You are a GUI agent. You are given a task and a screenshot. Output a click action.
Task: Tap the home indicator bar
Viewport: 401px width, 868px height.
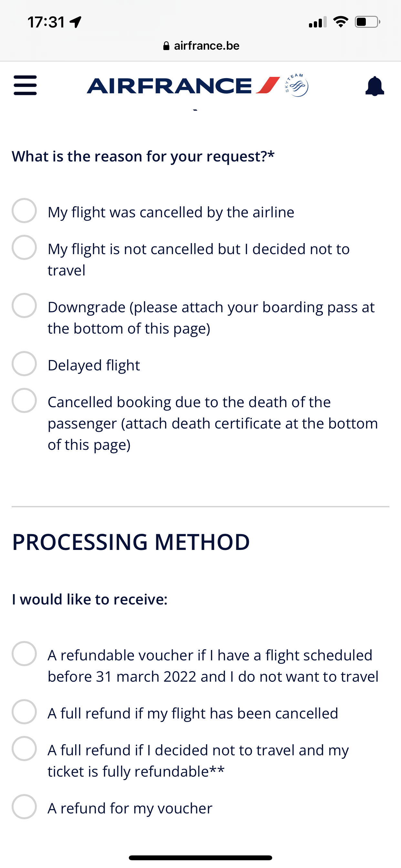click(x=200, y=858)
